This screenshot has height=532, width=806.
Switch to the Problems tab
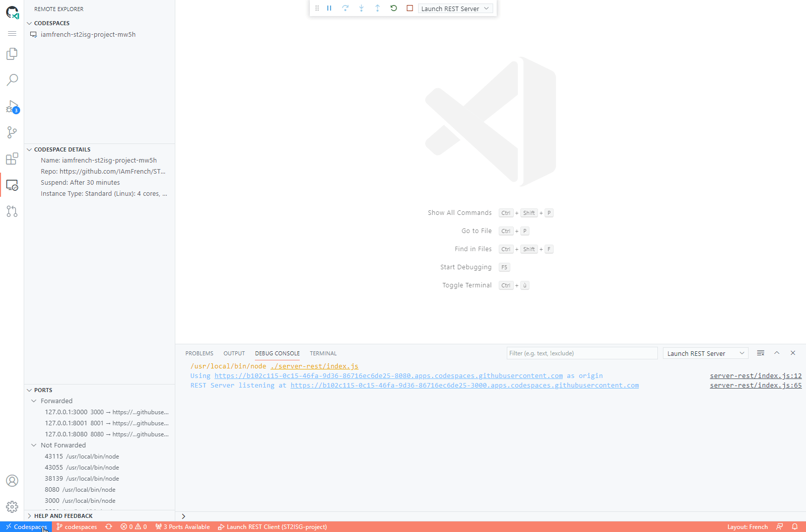(x=199, y=353)
